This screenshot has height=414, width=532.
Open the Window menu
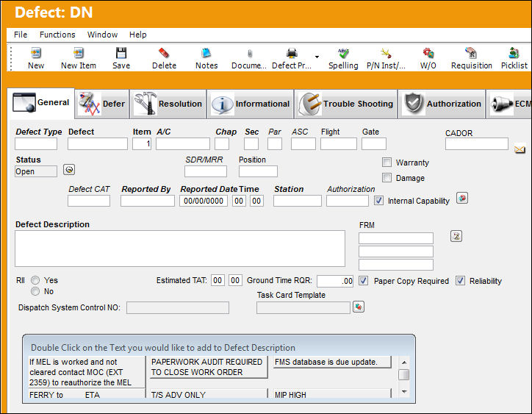pyautogui.click(x=102, y=35)
